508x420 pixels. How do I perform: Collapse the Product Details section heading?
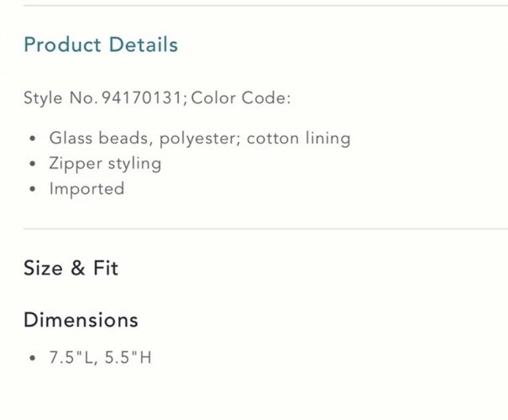click(101, 45)
